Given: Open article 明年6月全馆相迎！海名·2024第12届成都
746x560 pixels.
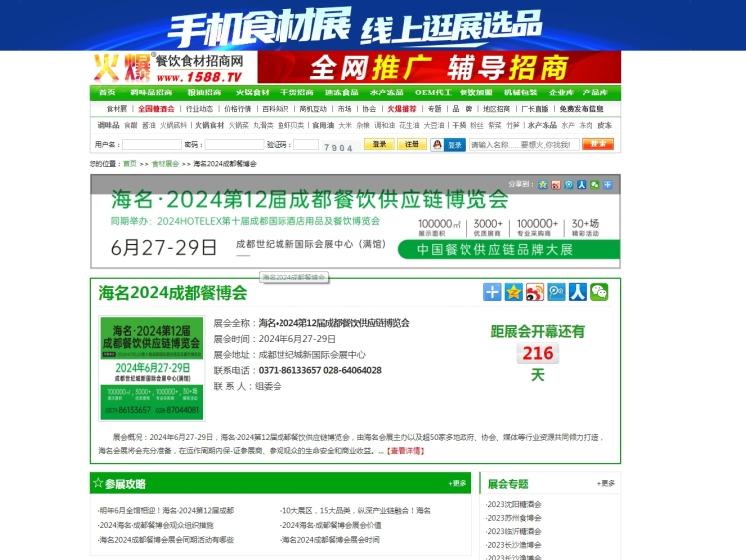Looking at the screenshot, I should click(x=166, y=510).
